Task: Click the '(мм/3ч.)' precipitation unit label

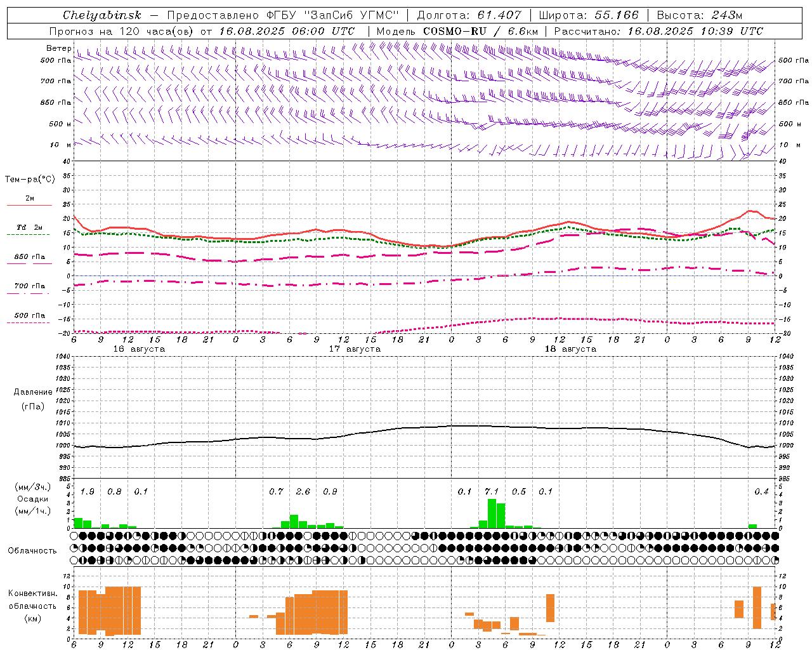Action: pos(32,487)
